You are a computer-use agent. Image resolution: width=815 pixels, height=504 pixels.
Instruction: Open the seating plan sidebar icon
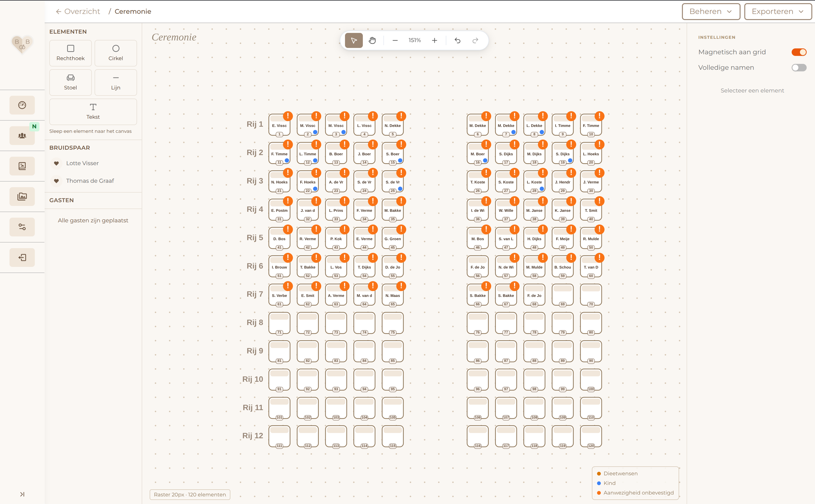[22, 166]
